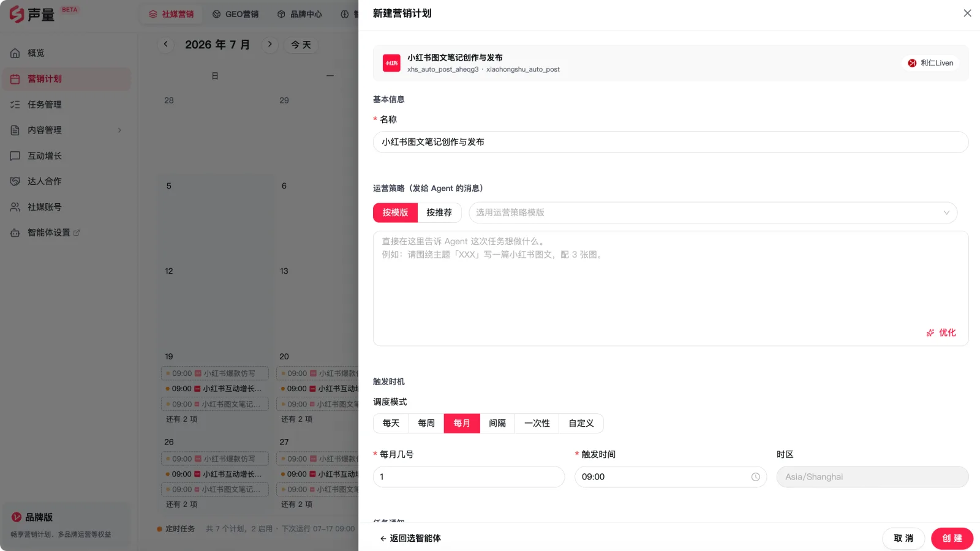Select 自定义 schedule mode
Screen dimensions: 980x551
[x=581, y=424]
